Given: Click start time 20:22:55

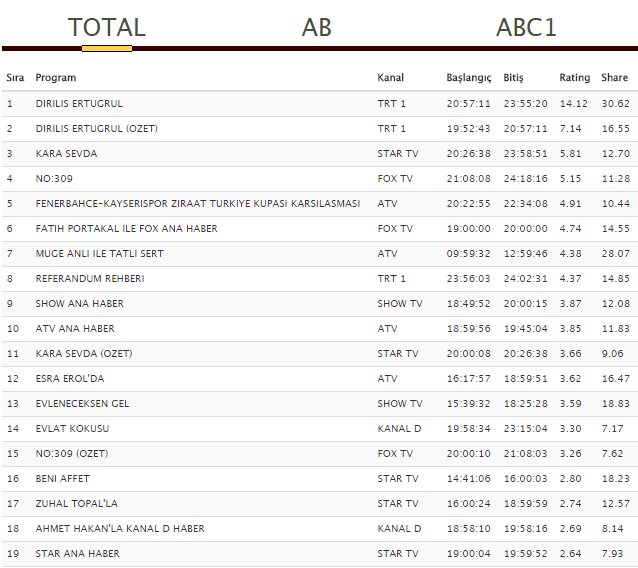Looking at the screenshot, I should pyautogui.click(x=469, y=203).
